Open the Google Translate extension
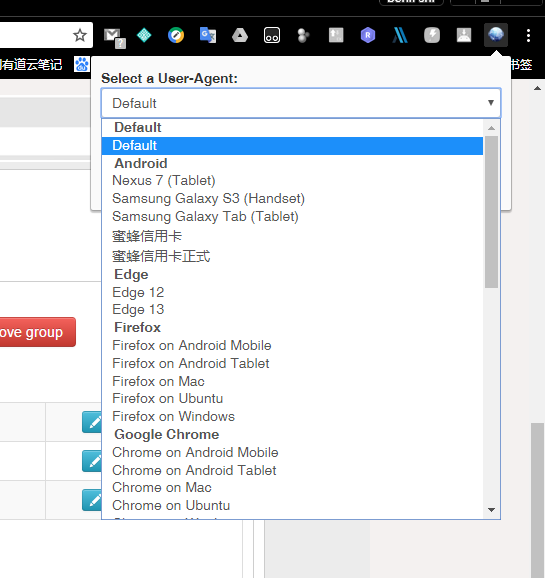Image resolution: width=545 pixels, height=578 pixels. (x=208, y=35)
